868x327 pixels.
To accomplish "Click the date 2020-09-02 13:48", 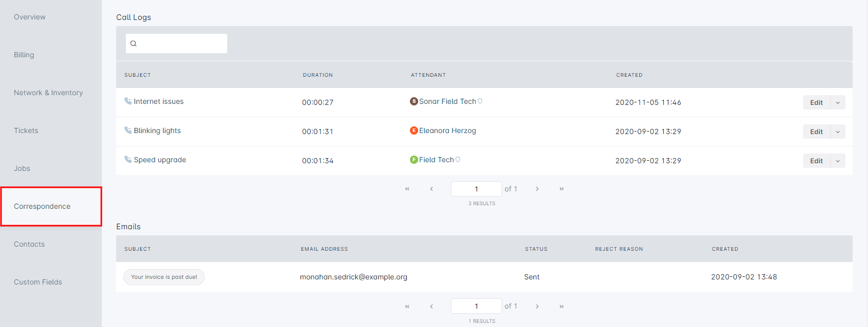I will coord(744,277).
